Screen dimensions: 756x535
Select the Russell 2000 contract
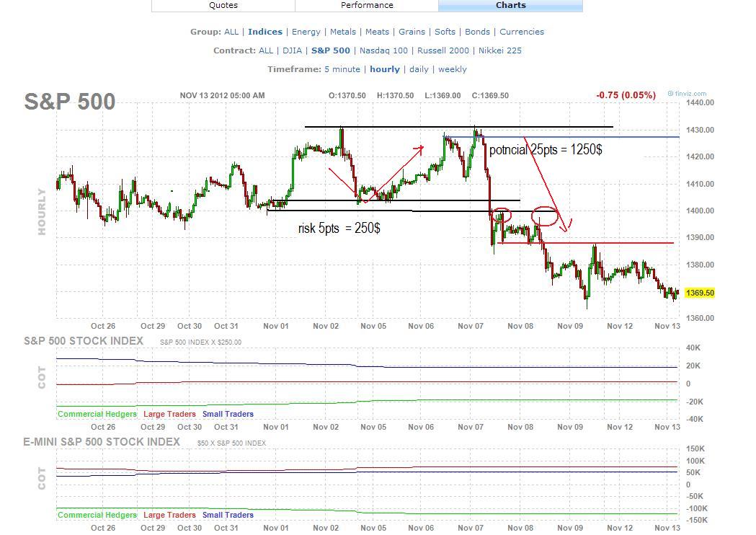pyautogui.click(x=443, y=50)
